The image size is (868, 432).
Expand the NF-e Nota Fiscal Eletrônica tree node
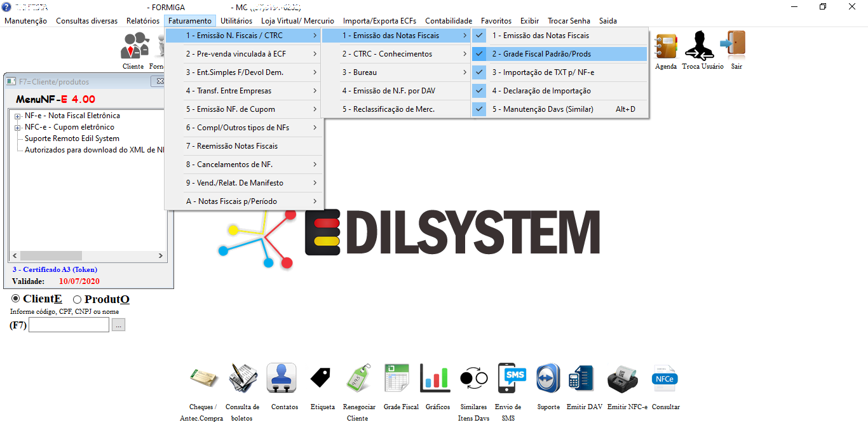18,116
